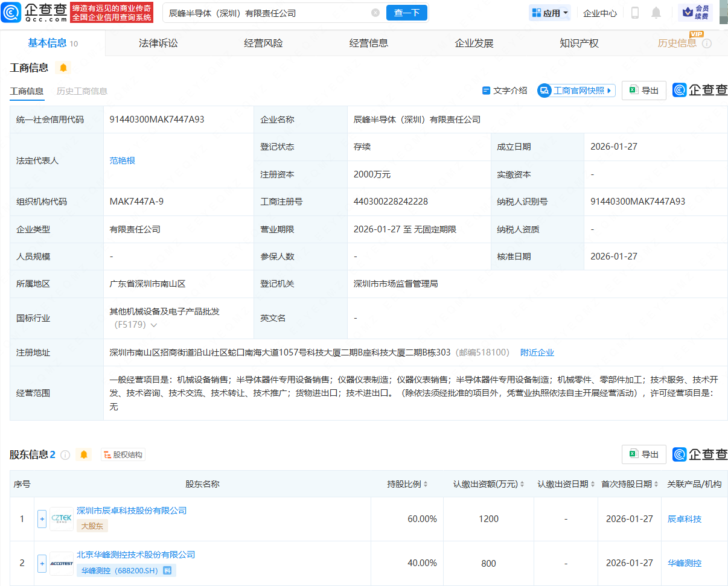Open the 文字介绍 text introduction view
The image size is (728, 586).
(506, 90)
